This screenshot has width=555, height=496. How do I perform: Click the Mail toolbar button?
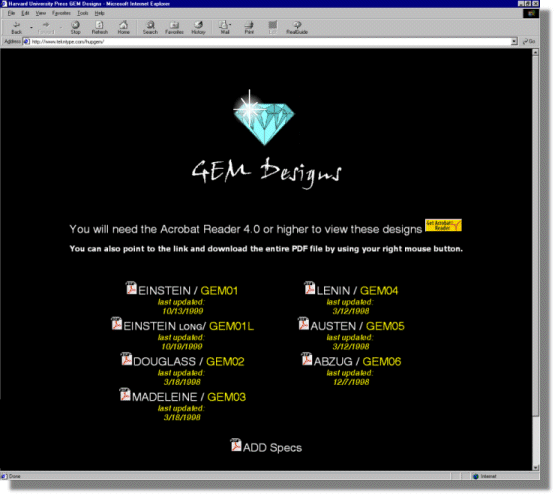[x=224, y=27]
